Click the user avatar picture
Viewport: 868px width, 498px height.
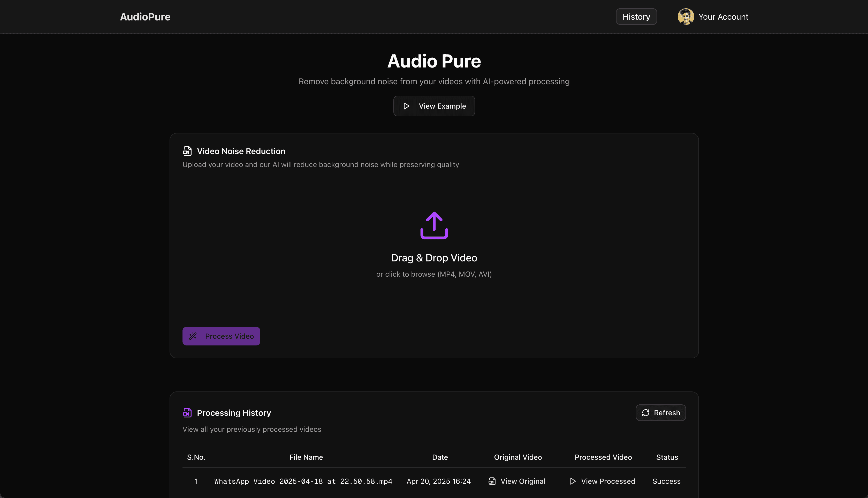(x=686, y=17)
